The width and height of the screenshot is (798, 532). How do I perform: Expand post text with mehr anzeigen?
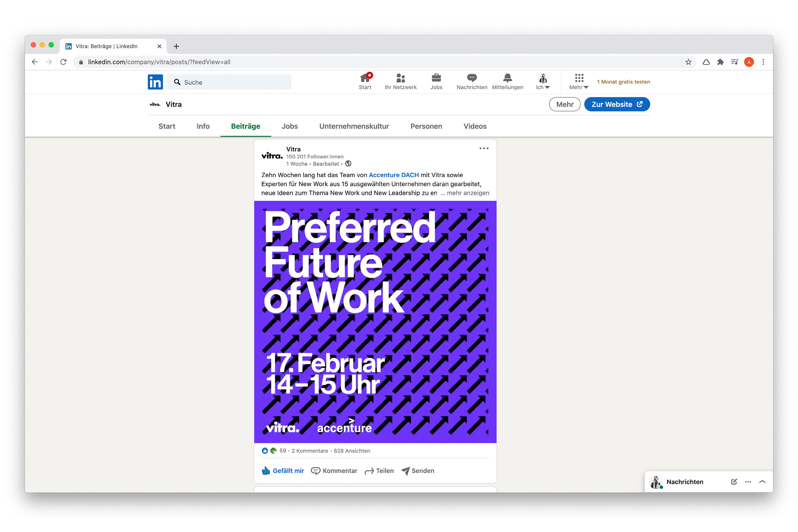pyautogui.click(x=465, y=193)
